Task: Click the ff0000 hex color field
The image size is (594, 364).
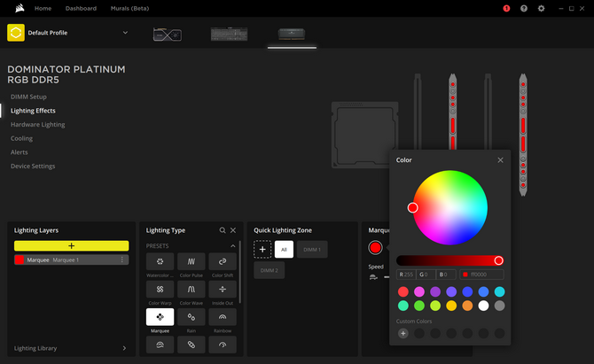Action: click(x=481, y=275)
